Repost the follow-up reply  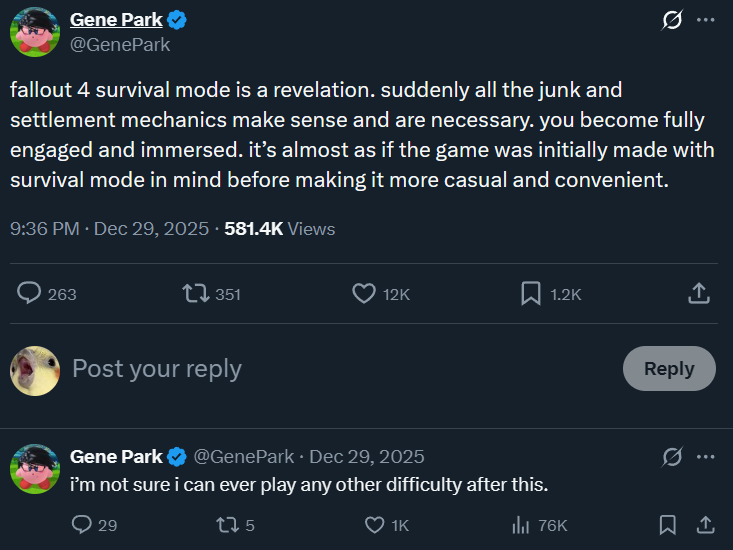229,524
